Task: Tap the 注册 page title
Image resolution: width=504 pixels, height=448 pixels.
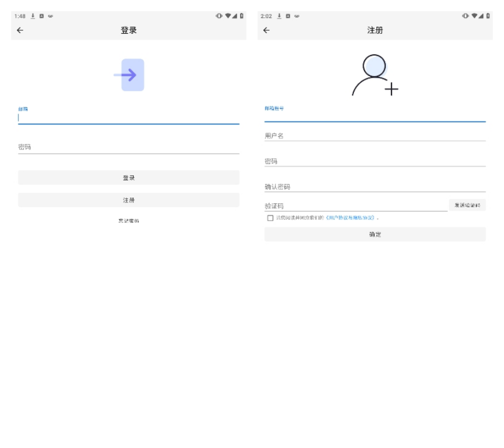Action: [x=375, y=30]
